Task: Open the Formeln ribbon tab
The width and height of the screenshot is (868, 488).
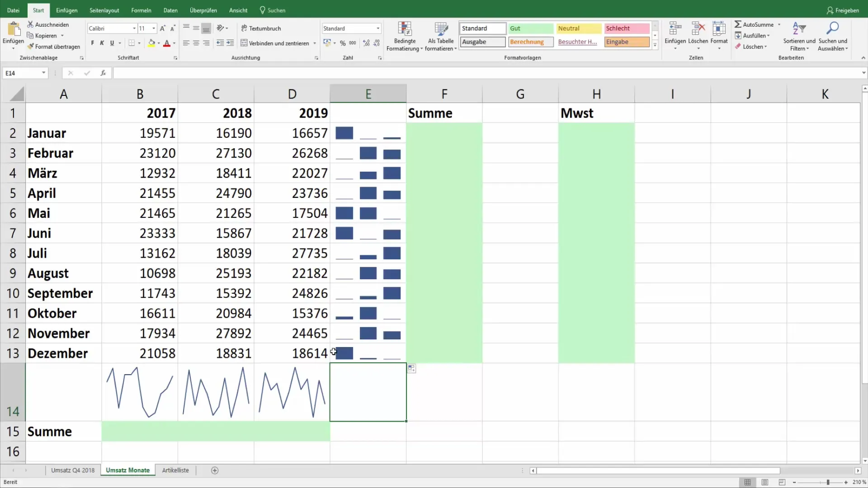Action: click(x=141, y=10)
